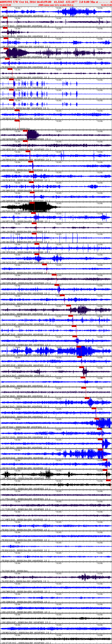Click the coordinates 41.3342 -122.1877
The image size is (112, 644).
tap(66, 2)
